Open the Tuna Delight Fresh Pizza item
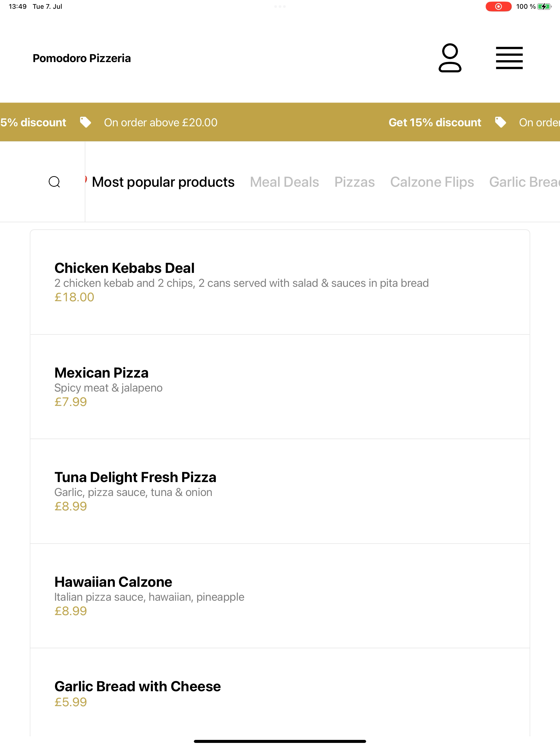The image size is (560, 747). pyautogui.click(x=280, y=491)
